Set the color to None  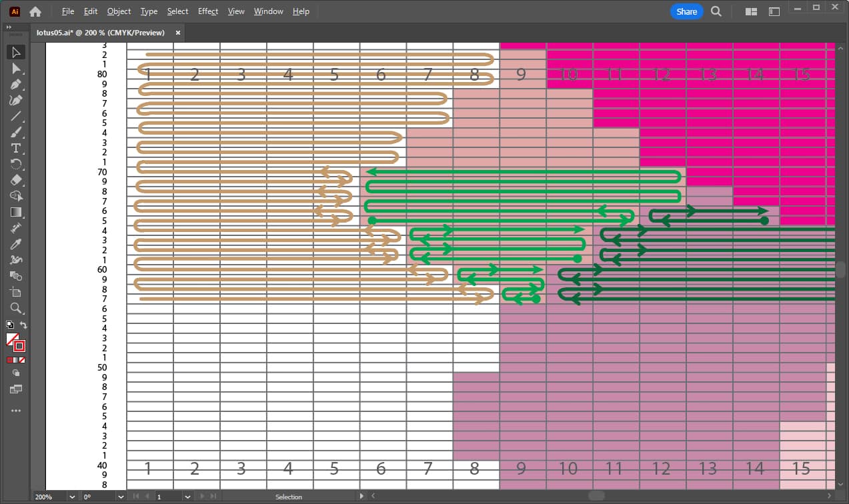(23, 360)
